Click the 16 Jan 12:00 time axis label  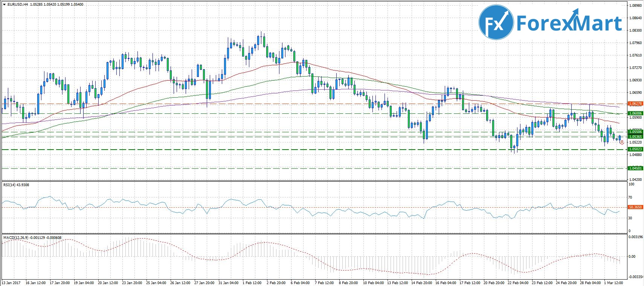(35, 283)
